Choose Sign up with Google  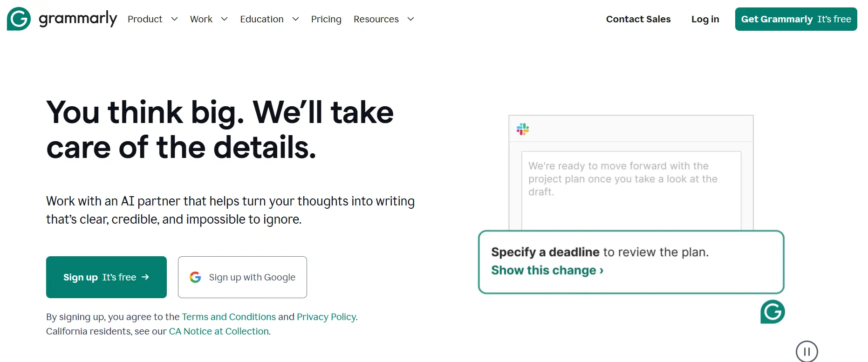242,277
